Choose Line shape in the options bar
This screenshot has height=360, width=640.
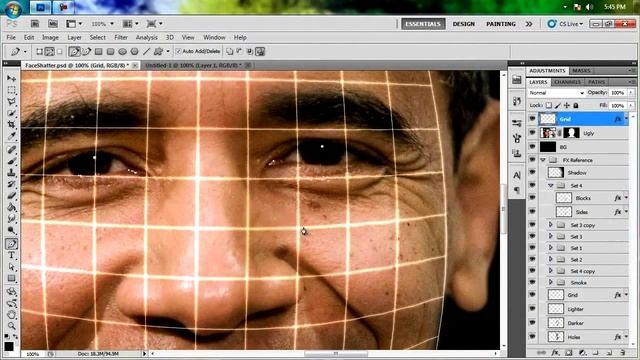point(146,51)
